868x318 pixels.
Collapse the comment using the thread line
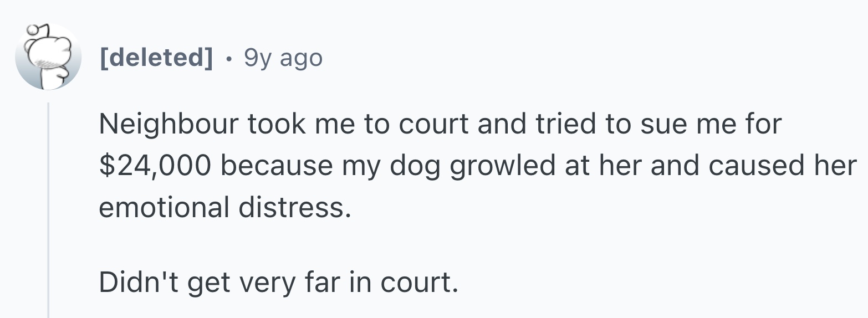coord(48,211)
